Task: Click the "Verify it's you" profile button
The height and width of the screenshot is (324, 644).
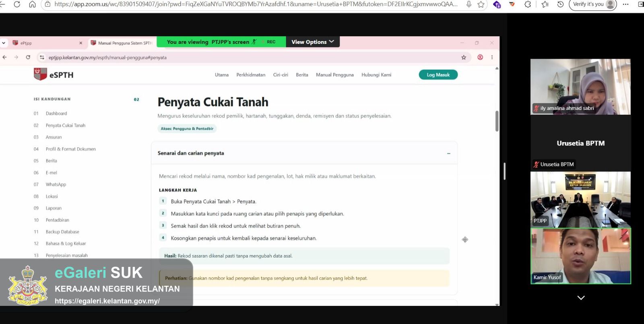Action: point(593,4)
